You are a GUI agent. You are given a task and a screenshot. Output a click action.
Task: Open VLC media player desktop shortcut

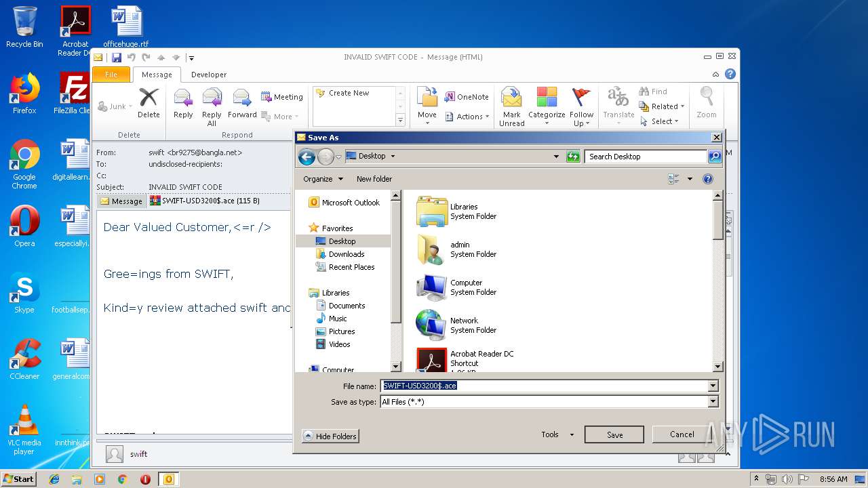(x=24, y=430)
